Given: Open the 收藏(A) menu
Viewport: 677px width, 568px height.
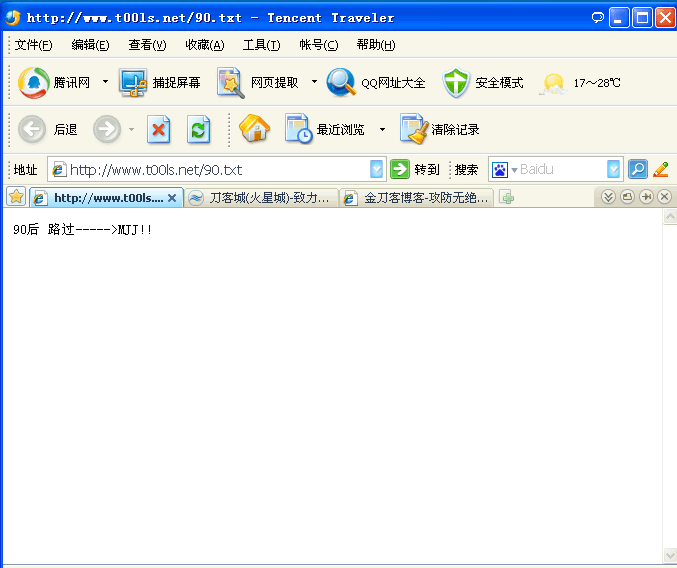Looking at the screenshot, I should point(205,44).
